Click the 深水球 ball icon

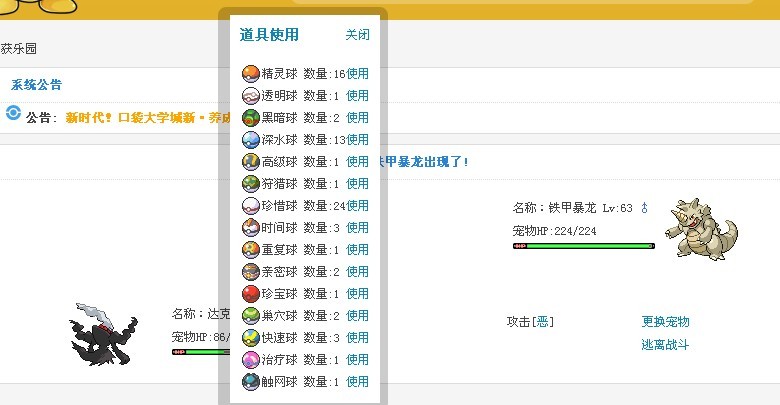tap(251, 140)
